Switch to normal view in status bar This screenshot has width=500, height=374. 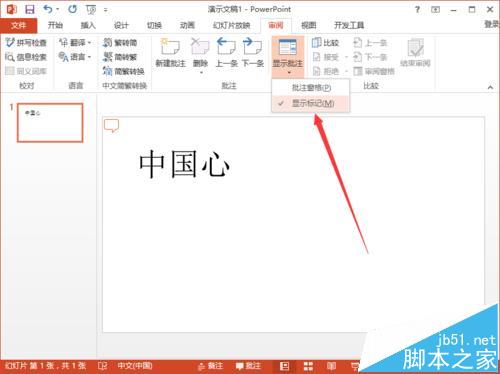pyautogui.click(x=284, y=366)
